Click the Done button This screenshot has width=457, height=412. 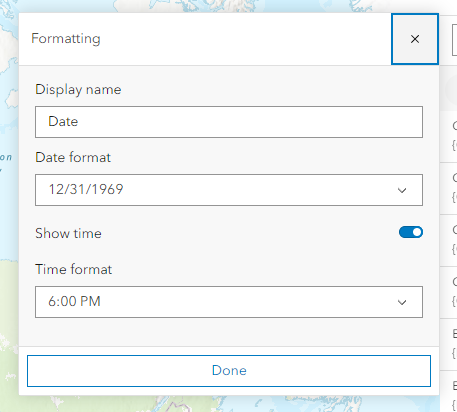[x=229, y=371]
